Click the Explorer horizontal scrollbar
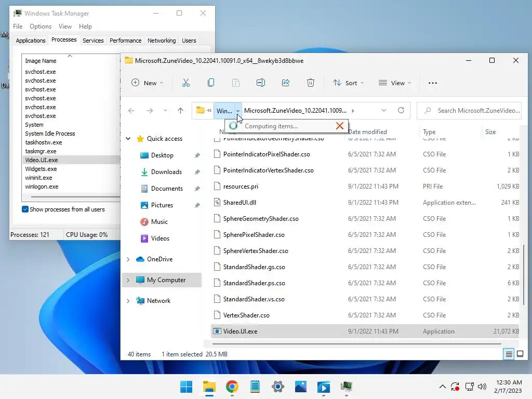 (356, 344)
